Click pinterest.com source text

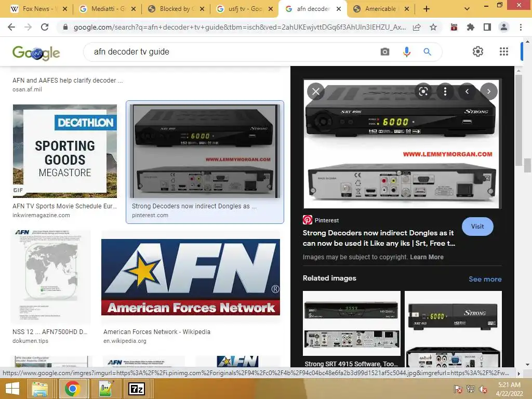click(150, 215)
